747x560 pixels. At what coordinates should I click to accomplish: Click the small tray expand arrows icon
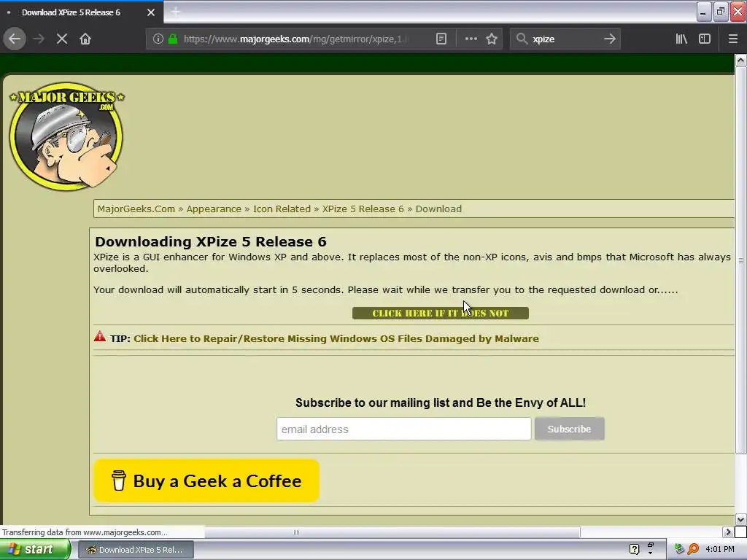coord(650,548)
